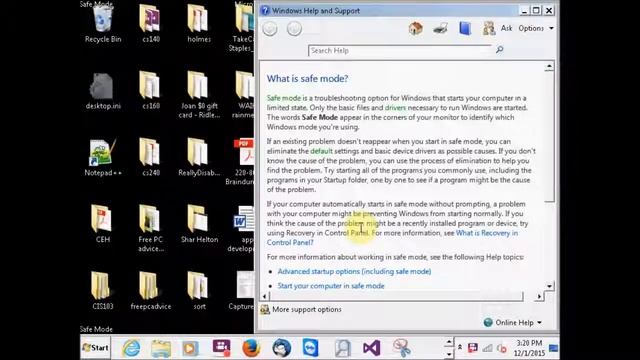The height and width of the screenshot is (360, 640).
Task: Click the 'What is safe mode?' heading
Action: pos(307,78)
